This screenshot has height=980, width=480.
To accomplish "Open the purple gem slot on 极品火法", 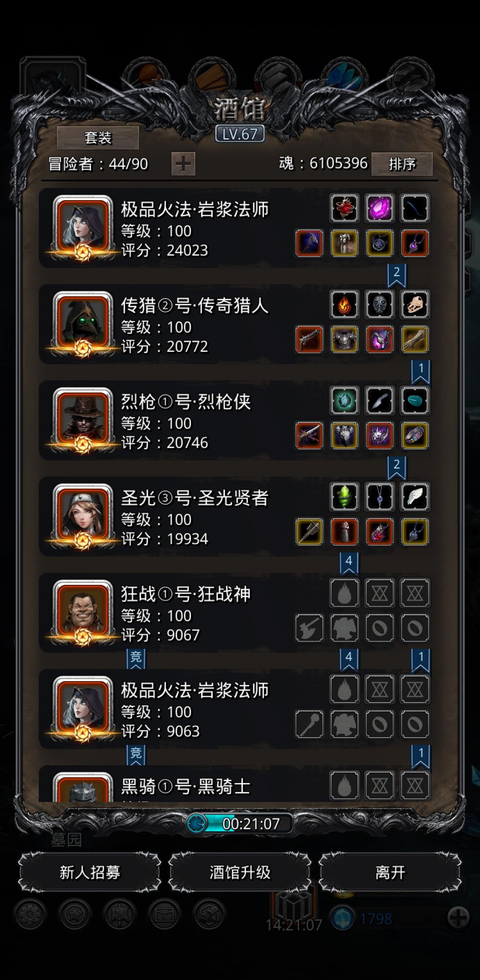I will pos(380,208).
